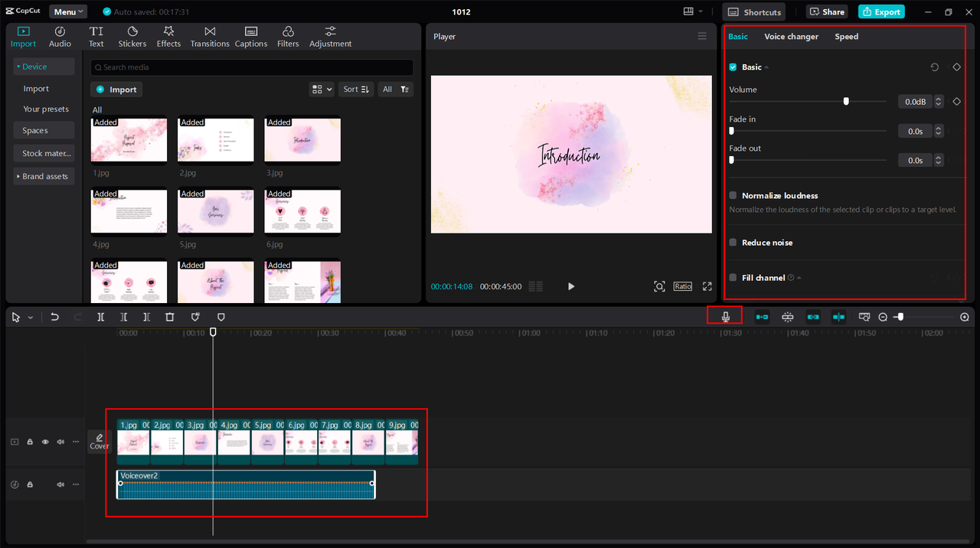The height and width of the screenshot is (548, 980).
Task: Uncheck the Basic checkbox
Action: pyautogui.click(x=733, y=67)
